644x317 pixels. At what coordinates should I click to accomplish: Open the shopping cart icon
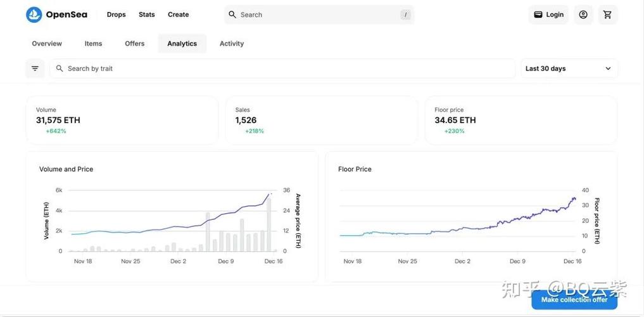point(607,15)
